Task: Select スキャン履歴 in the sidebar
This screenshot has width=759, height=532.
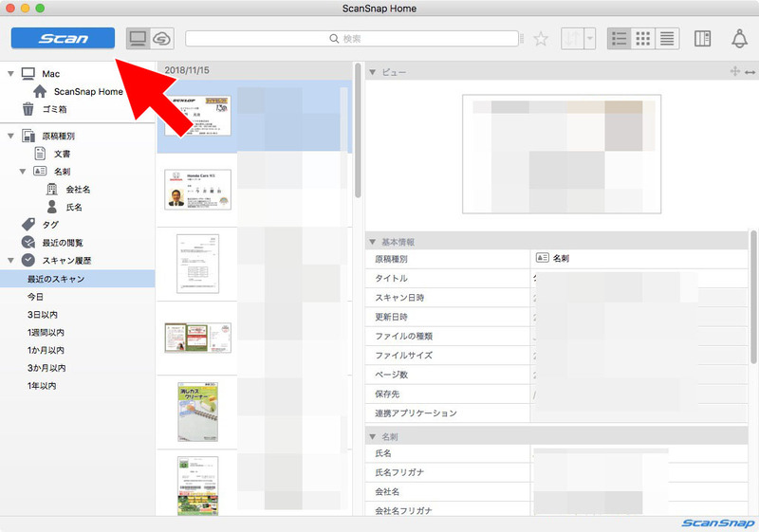Action: [66, 261]
